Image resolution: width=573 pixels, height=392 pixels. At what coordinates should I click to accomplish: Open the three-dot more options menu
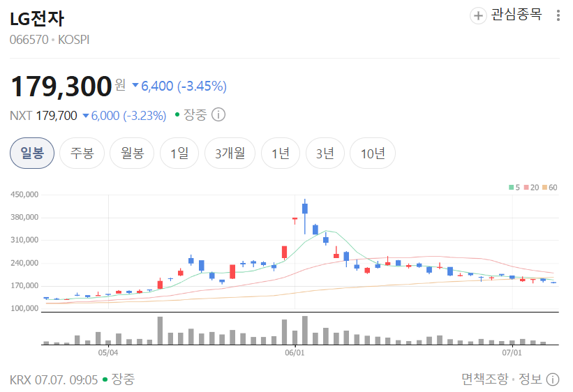(558, 15)
